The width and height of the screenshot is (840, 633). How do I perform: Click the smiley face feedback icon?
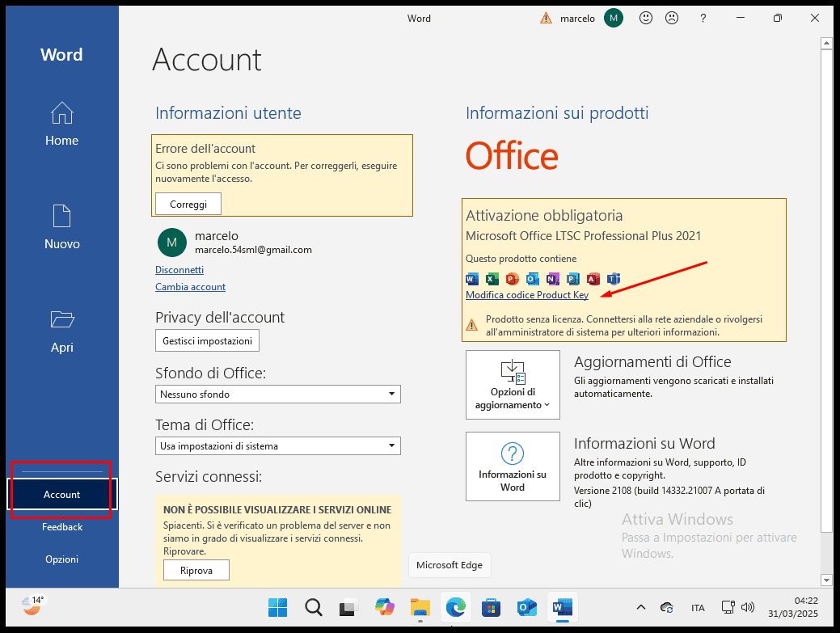(x=645, y=18)
